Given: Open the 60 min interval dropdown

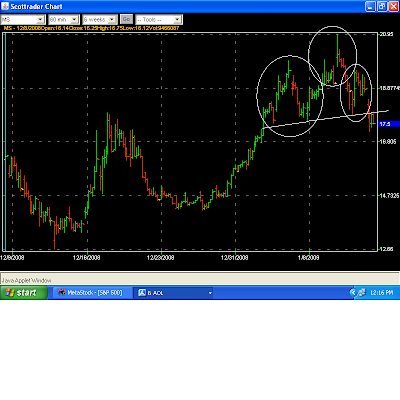Looking at the screenshot, I should tap(63, 20).
